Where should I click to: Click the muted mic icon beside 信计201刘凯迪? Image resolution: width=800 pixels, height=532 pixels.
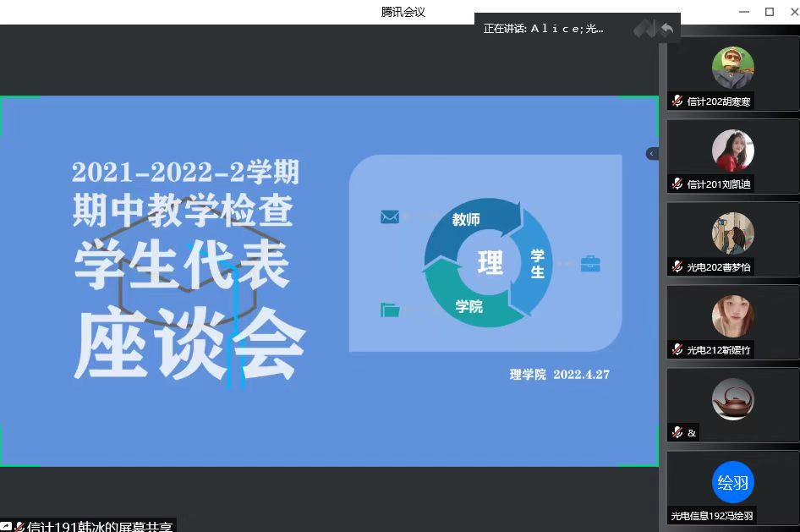tap(677, 184)
